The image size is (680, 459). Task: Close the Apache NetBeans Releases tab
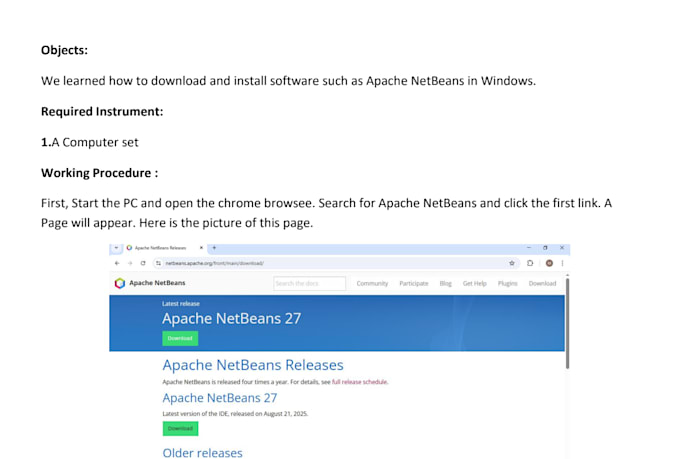(x=201, y=248)
